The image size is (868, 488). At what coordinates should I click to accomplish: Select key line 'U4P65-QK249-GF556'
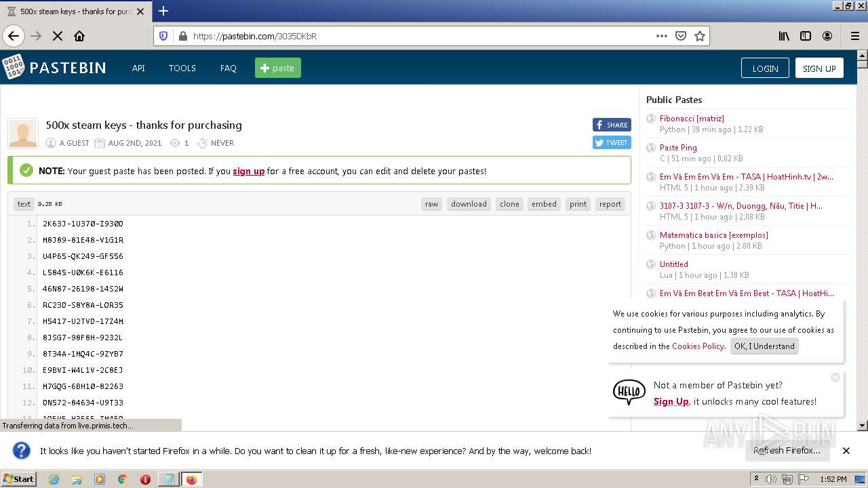coord(83,256)
